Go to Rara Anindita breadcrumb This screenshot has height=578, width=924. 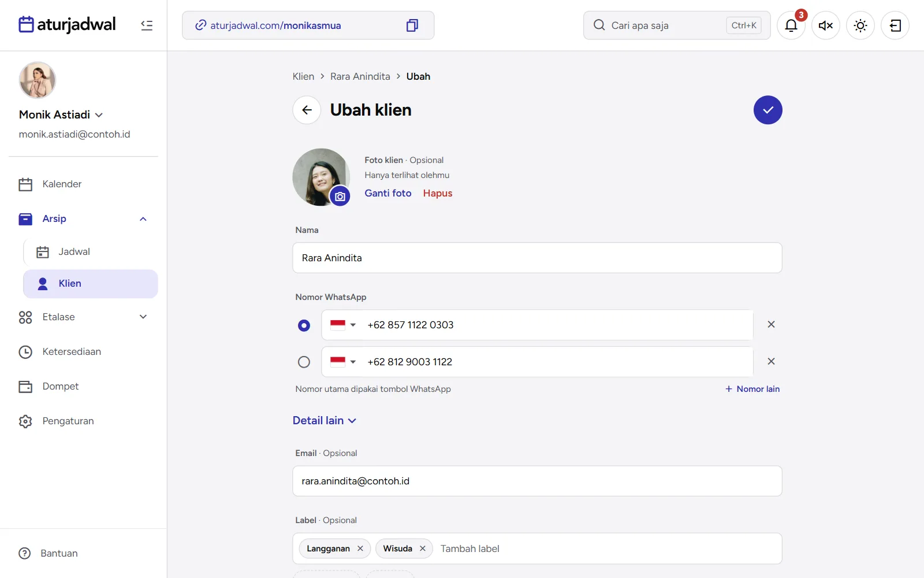pos(360,76)
